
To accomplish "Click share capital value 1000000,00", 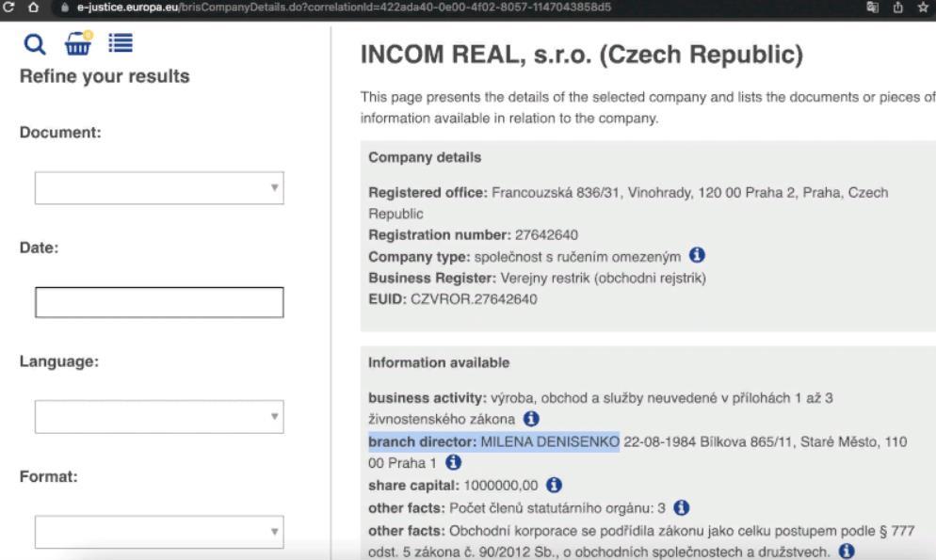I will pos(500,486).
